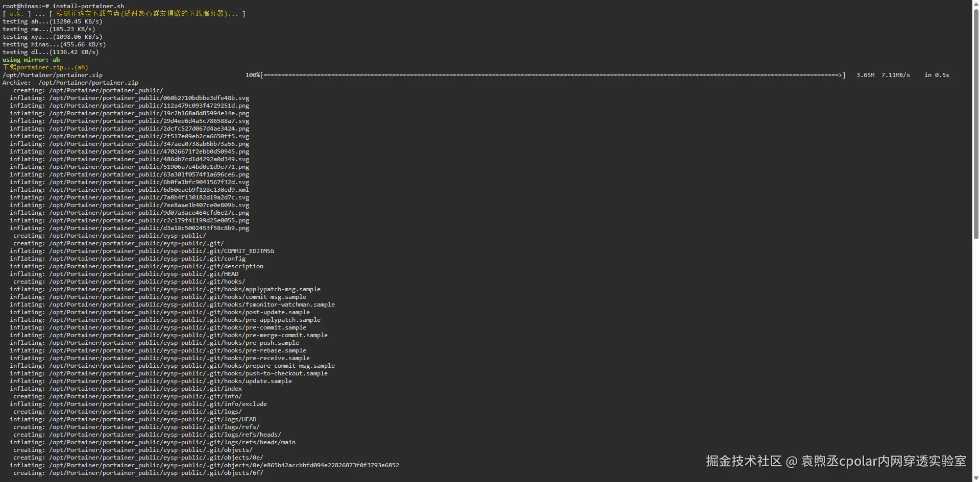Click the "creating: .../eysp-public/" directory line

[110, 236]
